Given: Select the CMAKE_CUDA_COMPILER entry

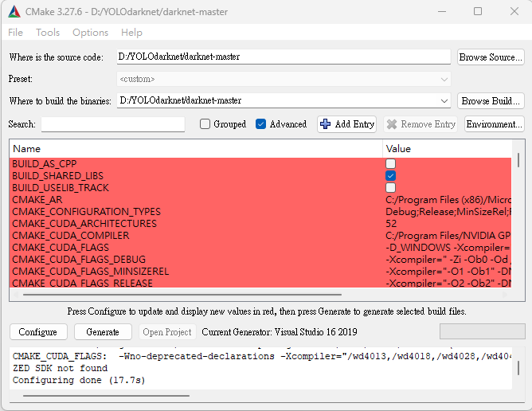Looking at the screenshot, I should (x=71, y=236).
